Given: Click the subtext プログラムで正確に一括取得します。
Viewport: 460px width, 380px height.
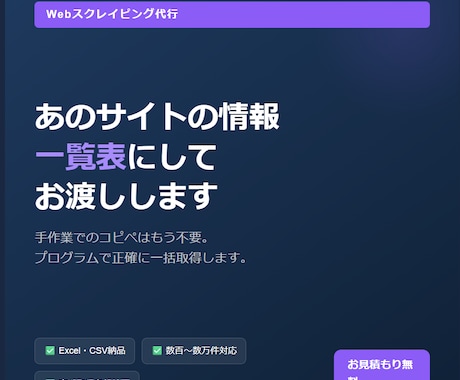Looking at the screenshot, I should coord(141,257).
